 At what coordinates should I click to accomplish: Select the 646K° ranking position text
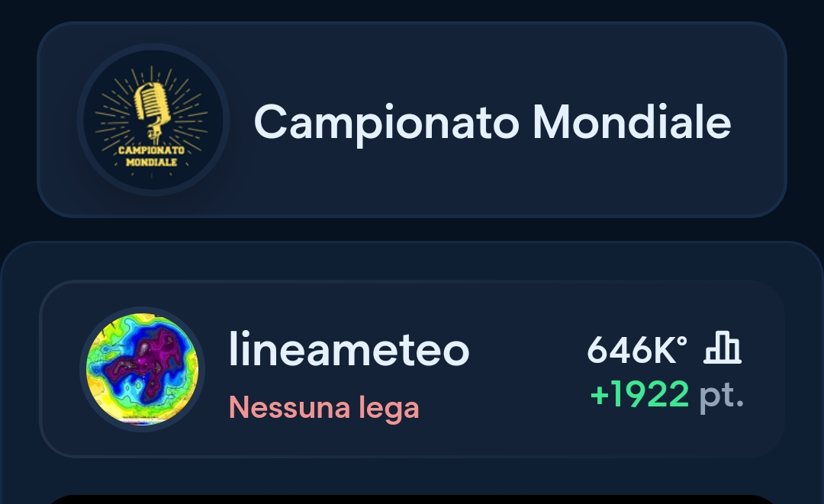click(636, 350)
